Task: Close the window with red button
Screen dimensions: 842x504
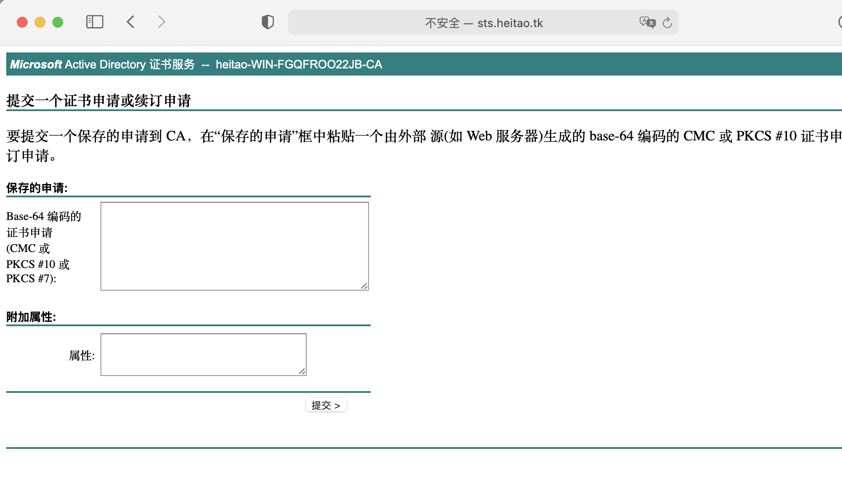Action: point(22,22)
